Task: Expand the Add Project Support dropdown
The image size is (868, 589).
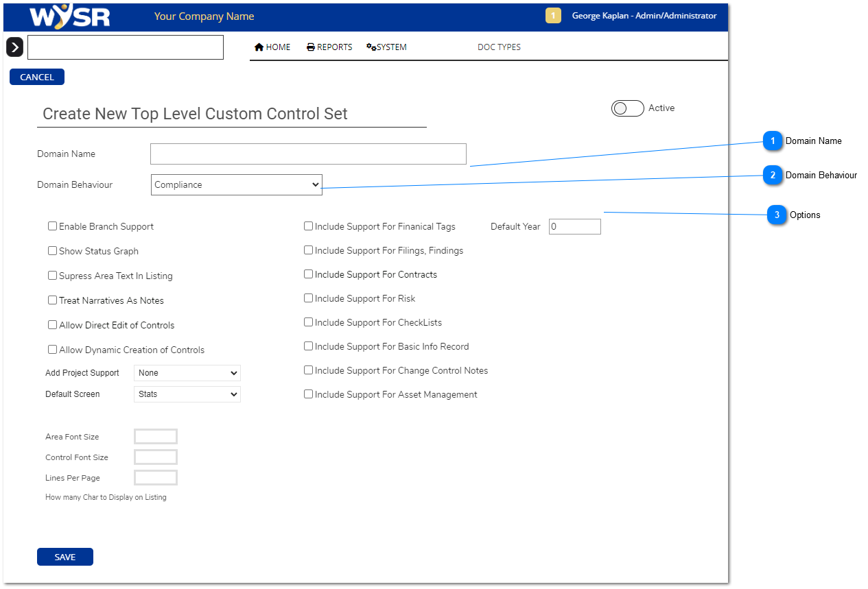Action: [187, 373]
